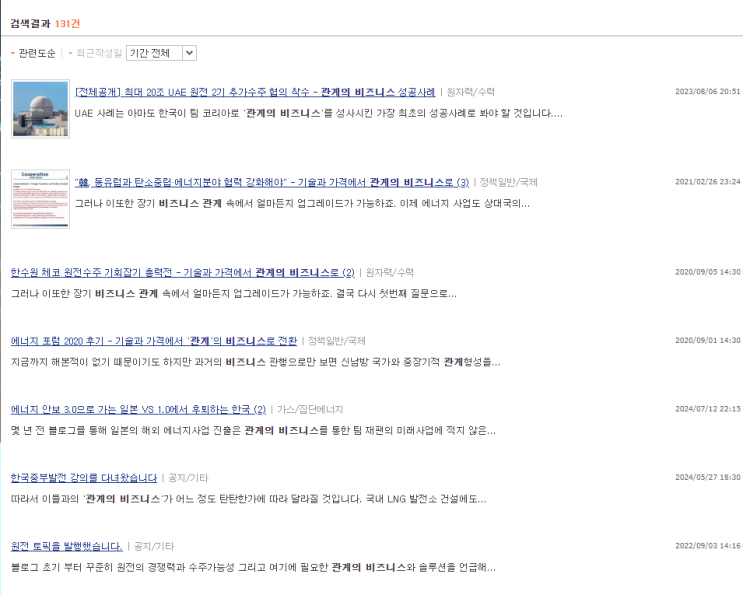Viewport: 743px width, 595px height.
Task: Click category 원자력/수력 beside UAE article
Action: (471, 92)
